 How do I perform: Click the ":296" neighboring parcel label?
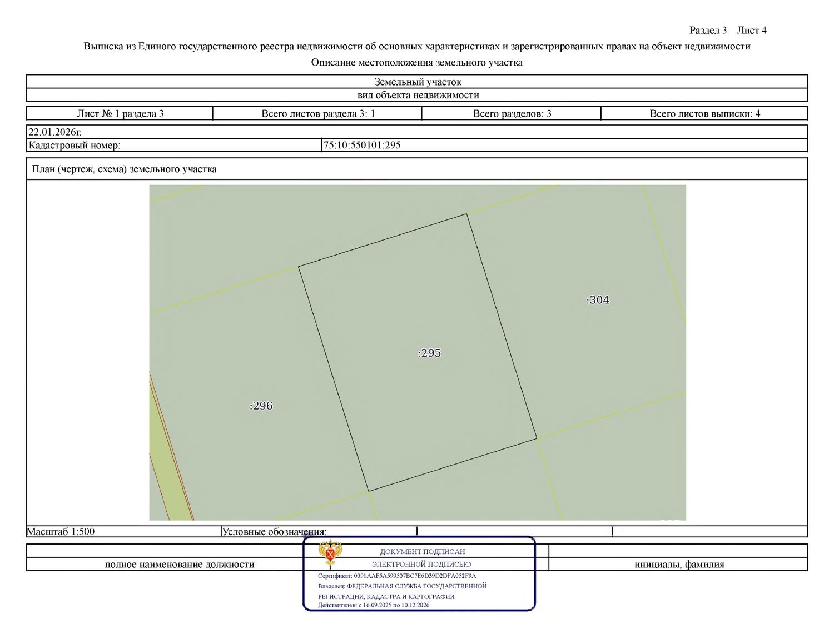point(261,406)
